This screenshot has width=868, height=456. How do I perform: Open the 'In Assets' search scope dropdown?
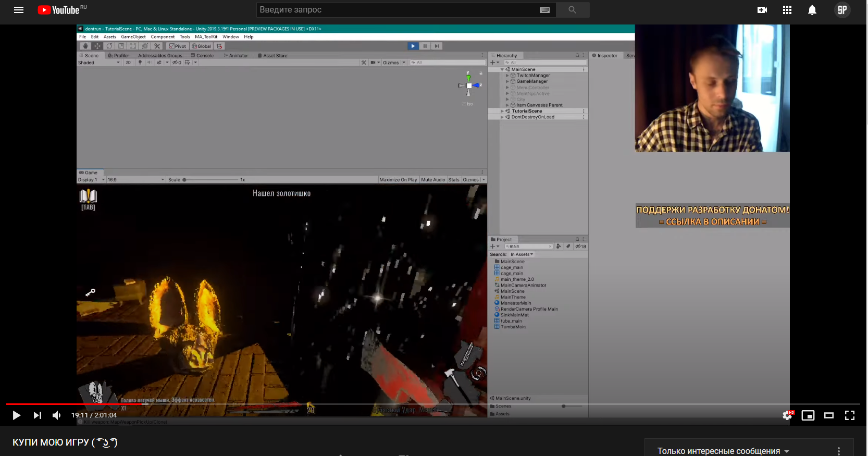coord(522,254)
